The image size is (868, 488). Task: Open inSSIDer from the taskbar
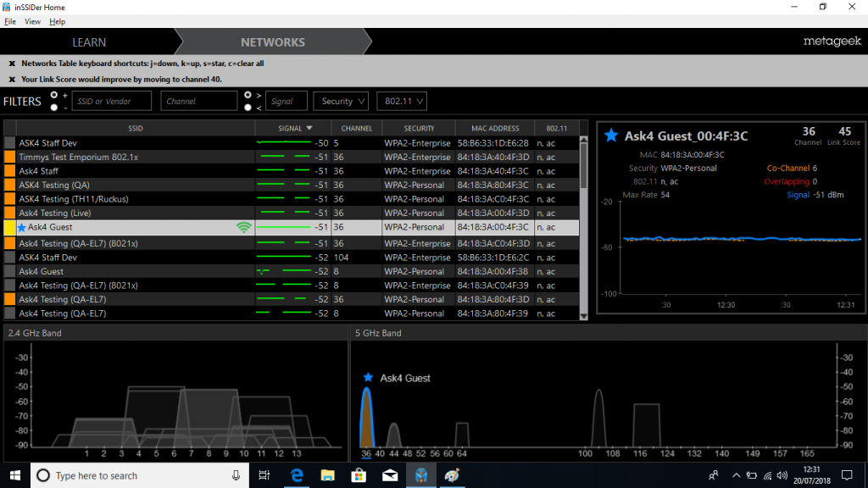pos(421,475)
